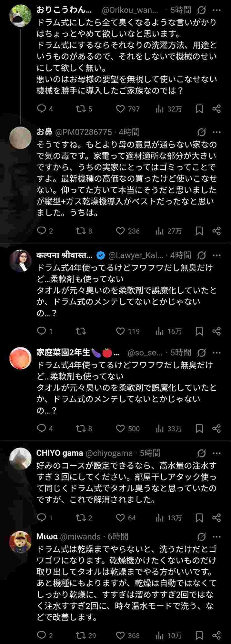Viewport: 231px width, 644px height.
Task: Bookmark the お鼻 reply post
Action: point(199,231)
